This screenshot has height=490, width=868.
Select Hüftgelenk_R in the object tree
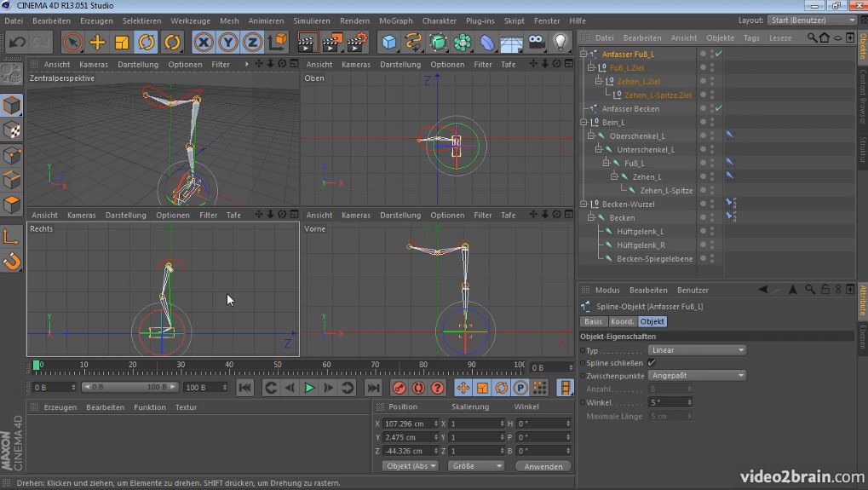point(641,245)
